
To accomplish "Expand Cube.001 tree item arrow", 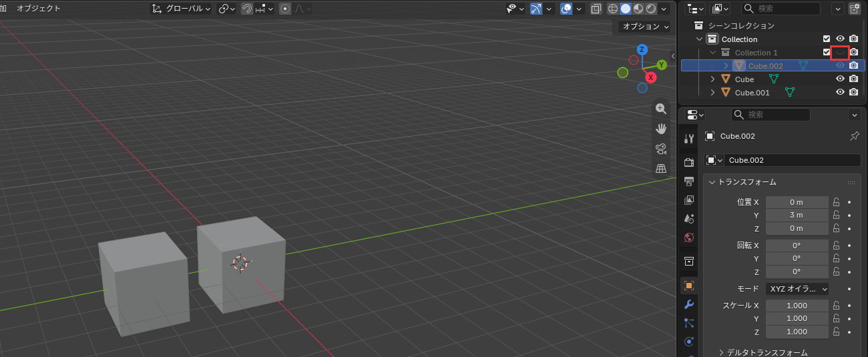I will click(x=712, y=92).
